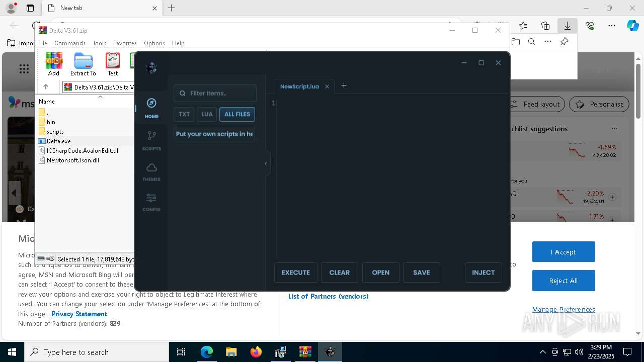The image size is (644, 362).
Task: Open WinRAR File menu
Action: pos(43,43)
